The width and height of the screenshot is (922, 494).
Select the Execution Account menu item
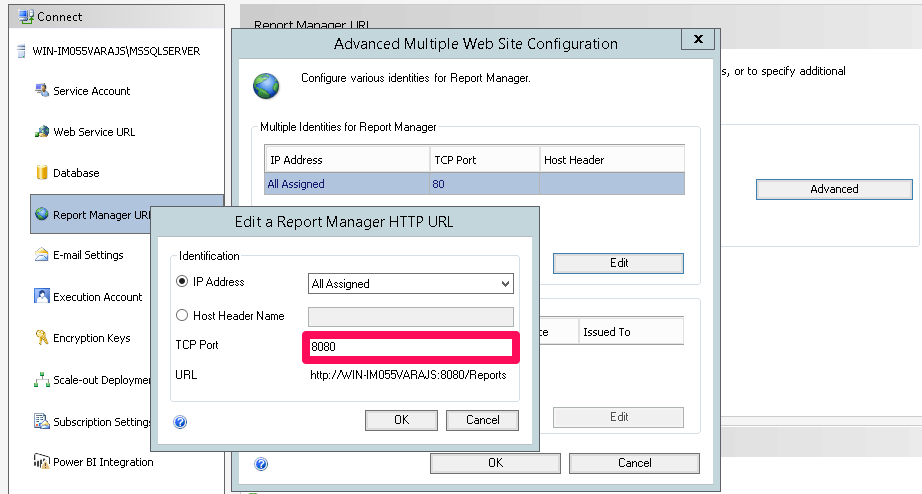click(98, 296)
